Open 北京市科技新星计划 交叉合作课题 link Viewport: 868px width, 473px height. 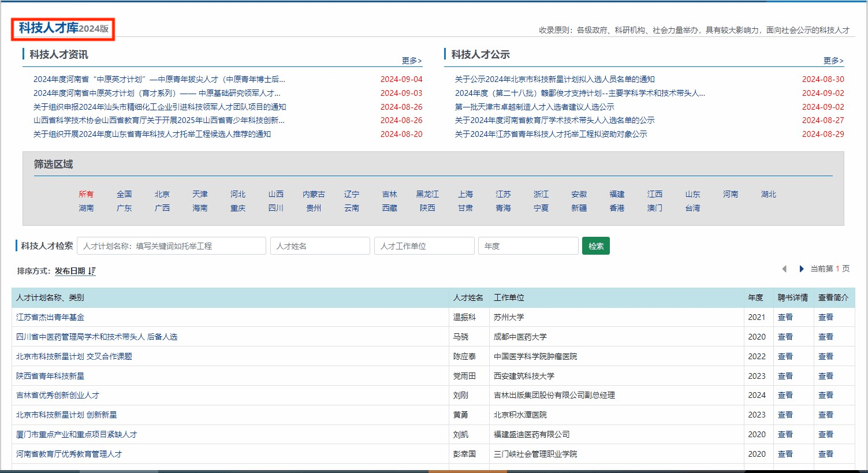pos(74,356)
